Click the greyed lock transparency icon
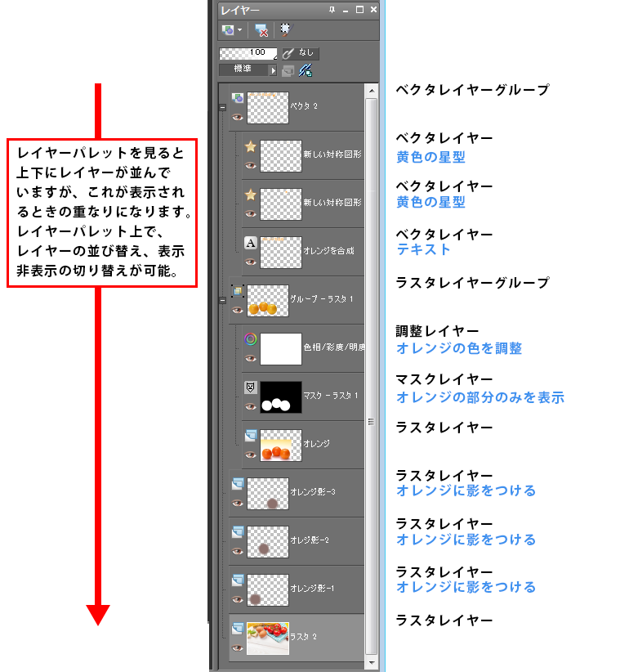The height and width of the screenshot is (672, 629). click(288, 70)
